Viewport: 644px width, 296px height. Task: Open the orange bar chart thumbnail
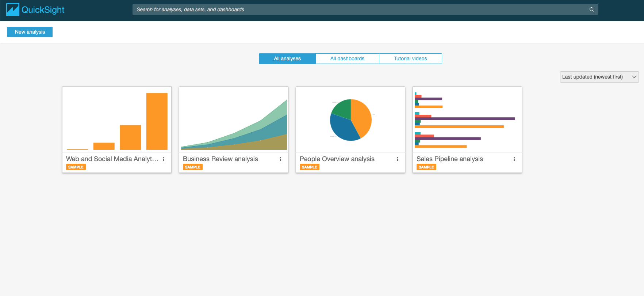pos(117,119)
